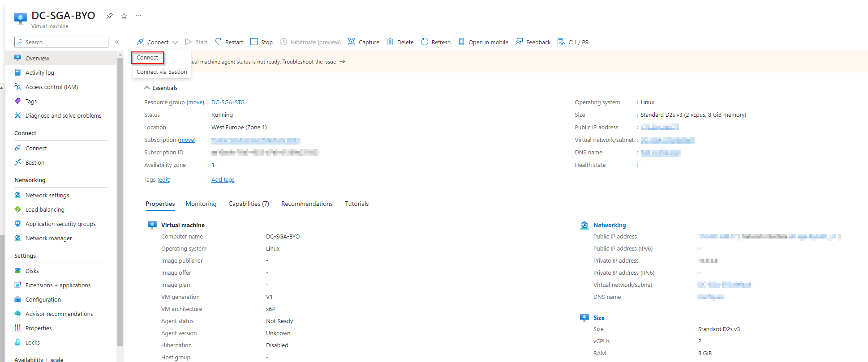The image size is (868, 362).
Task: Refresh the overview page
Action: tap(436, 42)
